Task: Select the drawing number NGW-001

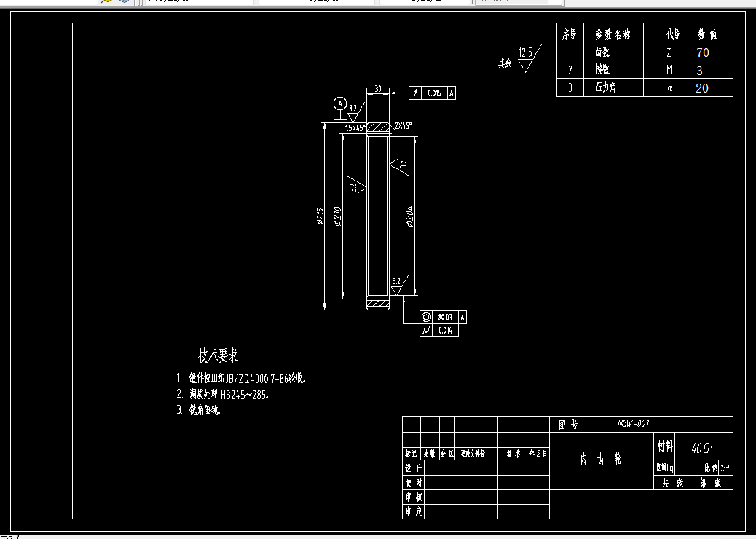Action: tap(634, 424)
